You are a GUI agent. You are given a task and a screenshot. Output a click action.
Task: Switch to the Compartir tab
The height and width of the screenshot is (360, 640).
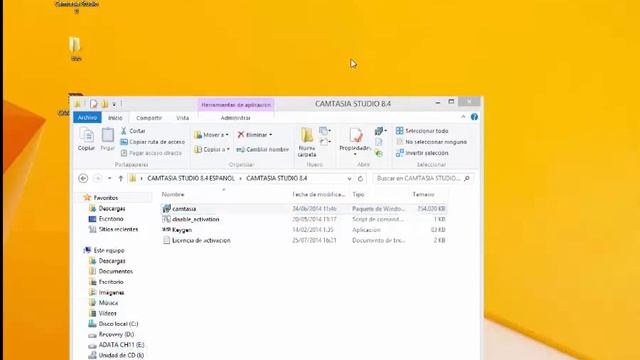(x=149, y=118)
